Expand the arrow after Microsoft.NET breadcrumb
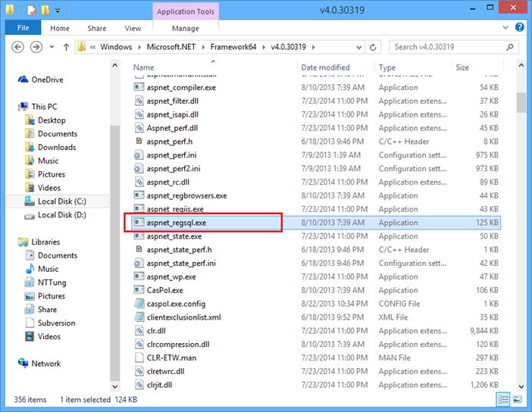 click(203, 47)
